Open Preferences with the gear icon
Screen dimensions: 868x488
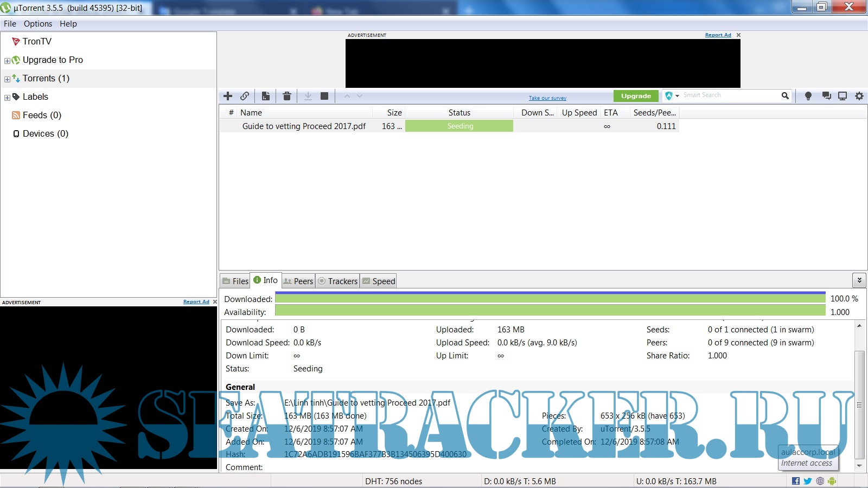pos(859,96)
